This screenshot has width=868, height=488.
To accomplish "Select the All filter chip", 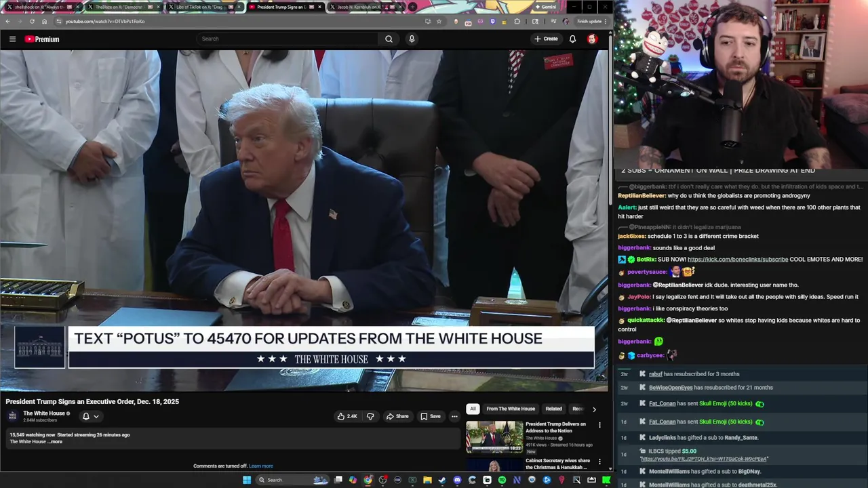I will point(473,409).
